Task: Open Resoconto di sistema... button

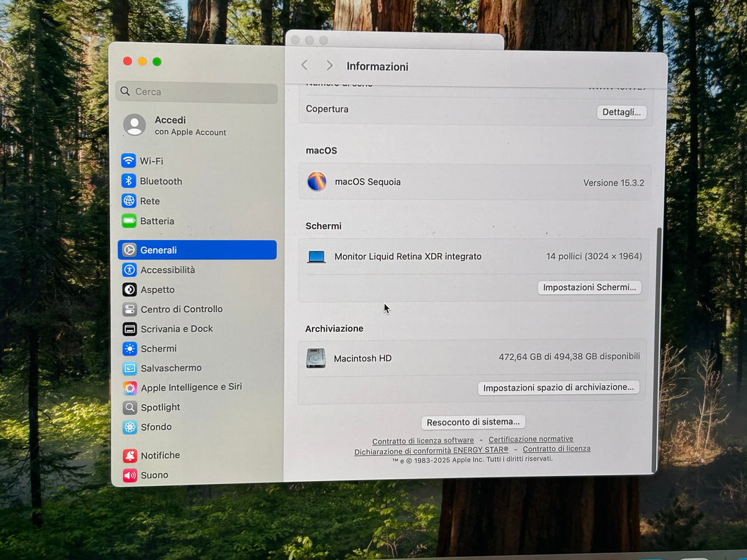Action: (473, 422)
